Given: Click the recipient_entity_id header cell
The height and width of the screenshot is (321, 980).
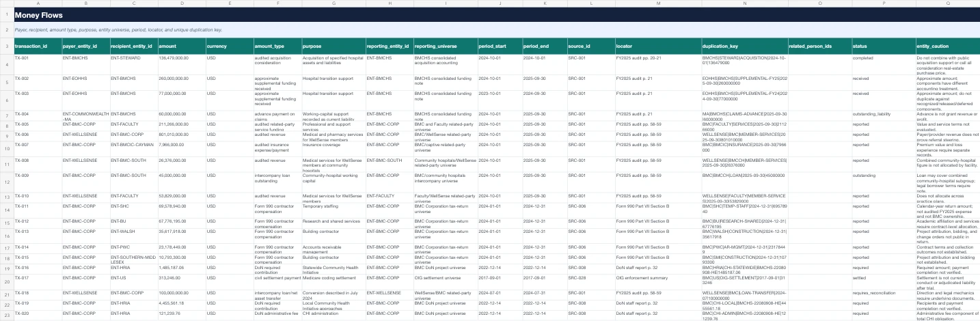Looking at the screenshot, I should (133, 46).
